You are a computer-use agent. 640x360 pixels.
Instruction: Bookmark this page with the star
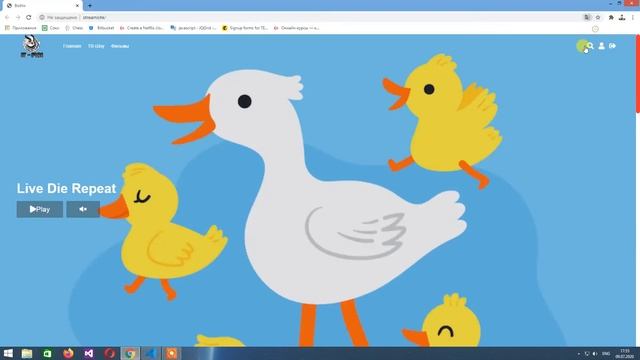598,17
